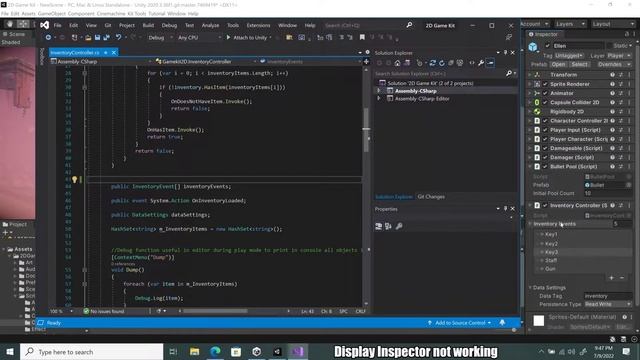The image size is (640, 360).
Task: Click the Open File folder icon
Action: (x=88, y=37)
